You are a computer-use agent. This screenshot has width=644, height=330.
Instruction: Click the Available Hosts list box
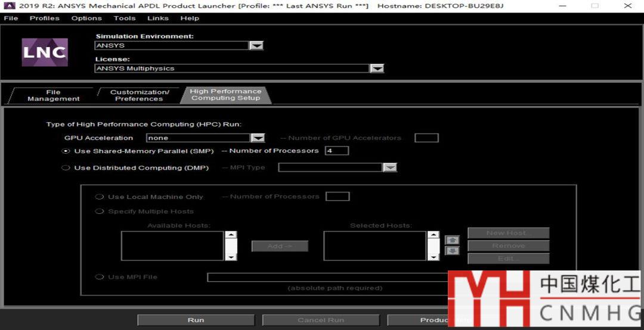coord(172,246)
